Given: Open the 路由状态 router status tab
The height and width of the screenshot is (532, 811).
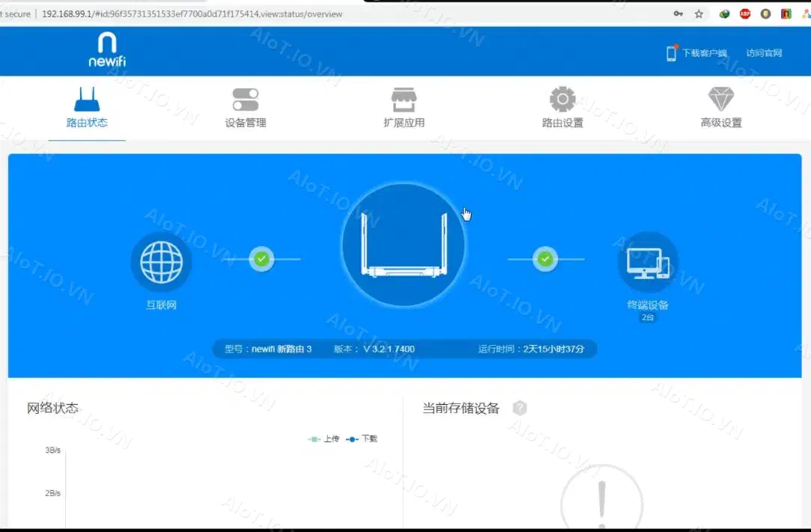Looking at the screenshot, I should pyautogui.click(x=87, y=108).
